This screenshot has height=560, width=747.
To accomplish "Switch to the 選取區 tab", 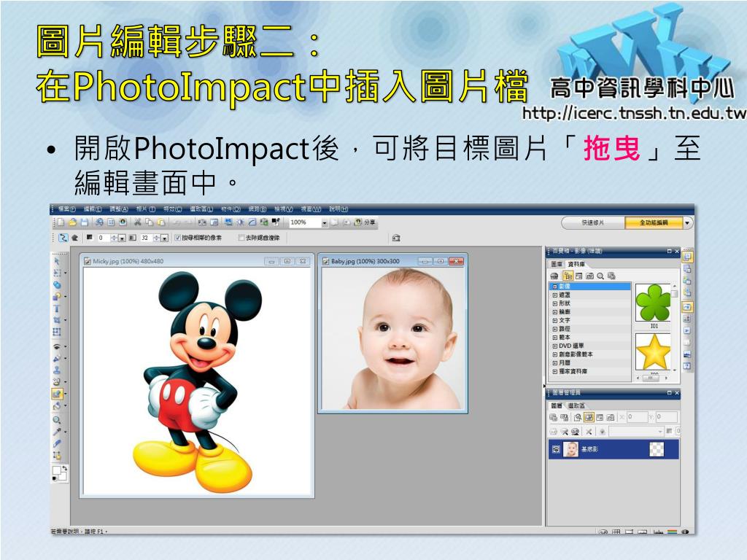I will point(576,405).
